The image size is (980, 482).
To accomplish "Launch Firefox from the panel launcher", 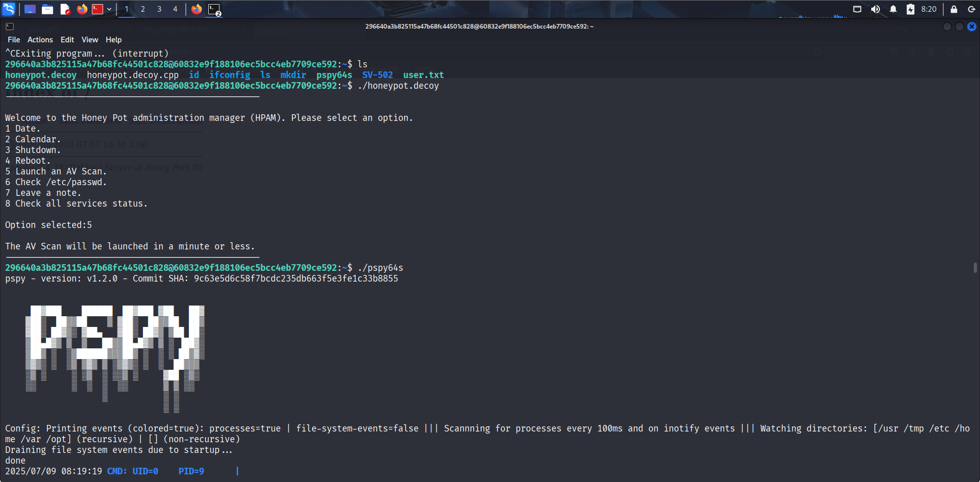I will pos(82,9).
